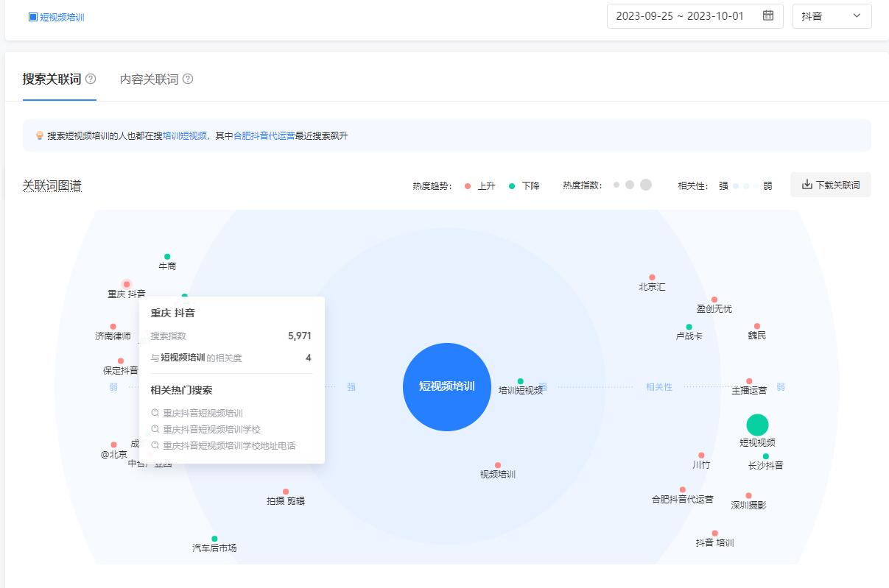Open the 抖音 platform dropdown
This screenshot has width=889, height=588.
point(832,16)
